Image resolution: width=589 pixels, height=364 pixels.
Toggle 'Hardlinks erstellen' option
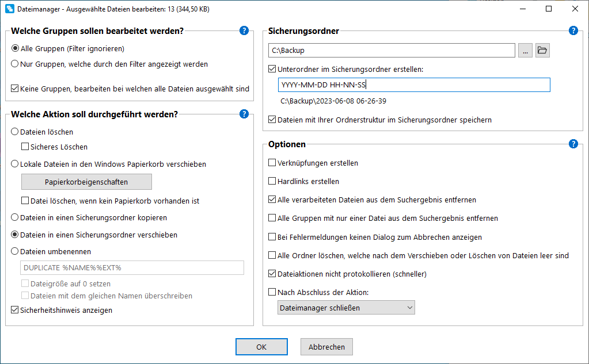[x=272, y=182]
